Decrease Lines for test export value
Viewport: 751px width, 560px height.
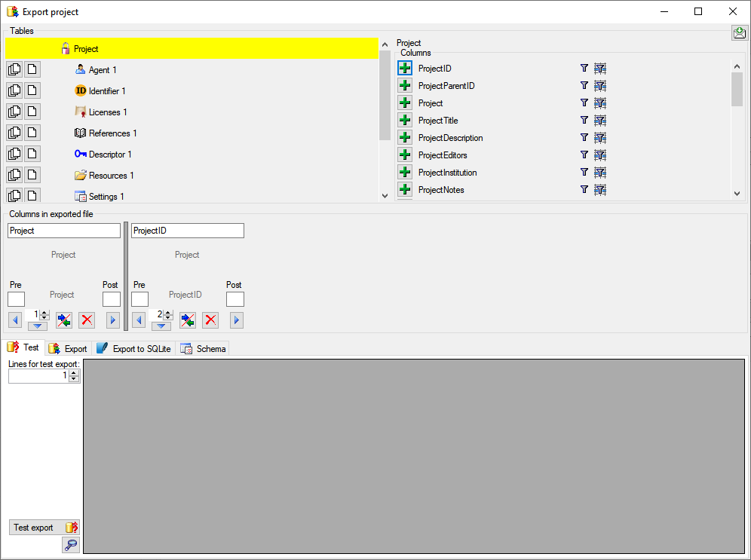pyautogui.click(x=74, y=378)
